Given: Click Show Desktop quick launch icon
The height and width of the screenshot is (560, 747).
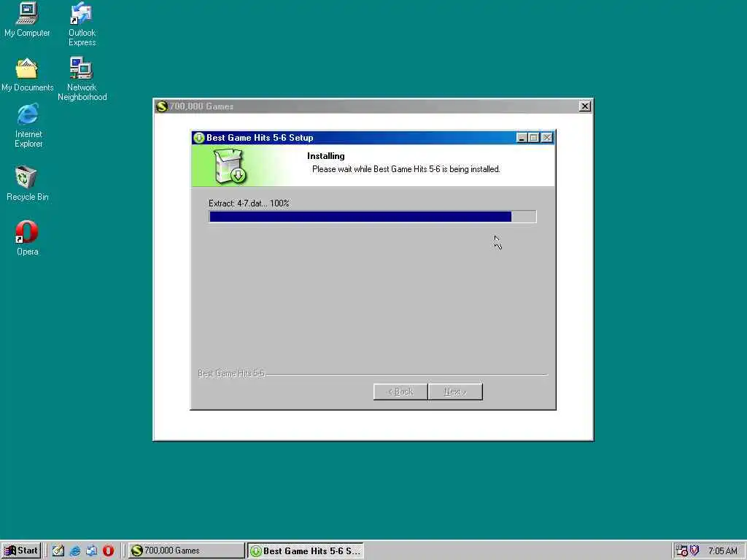Looking at the screenshot, I should [x=58, y=551].
